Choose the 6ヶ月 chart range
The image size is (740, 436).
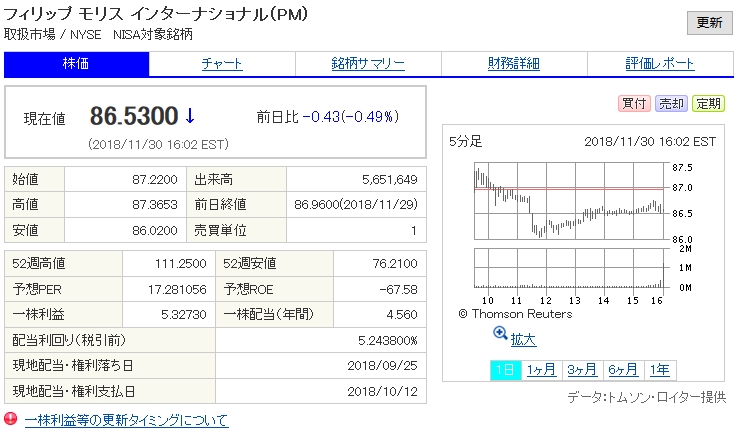coord(623,369)
